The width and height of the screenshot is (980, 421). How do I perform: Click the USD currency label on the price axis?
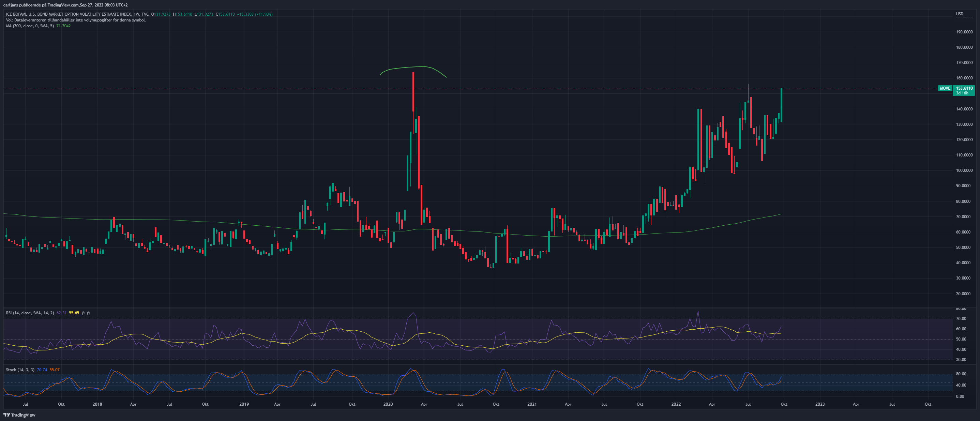(x=960, y=14)
